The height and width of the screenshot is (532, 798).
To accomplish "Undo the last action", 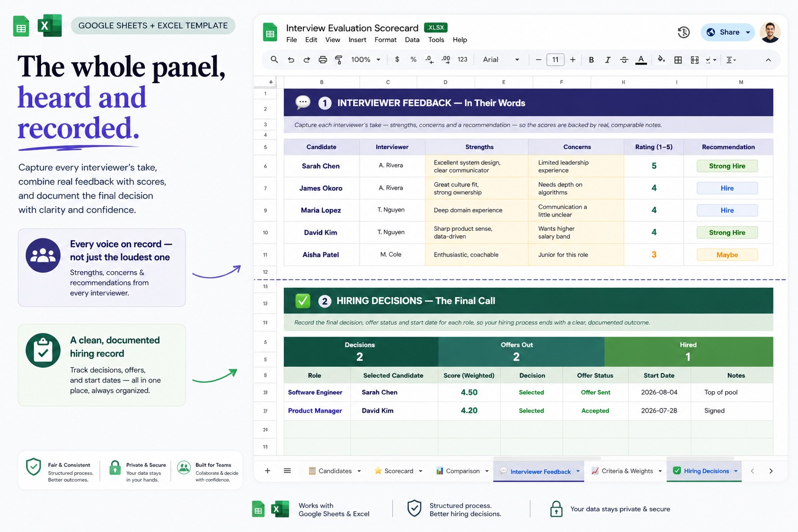I will pyautogui.click(x=291, y=60).
